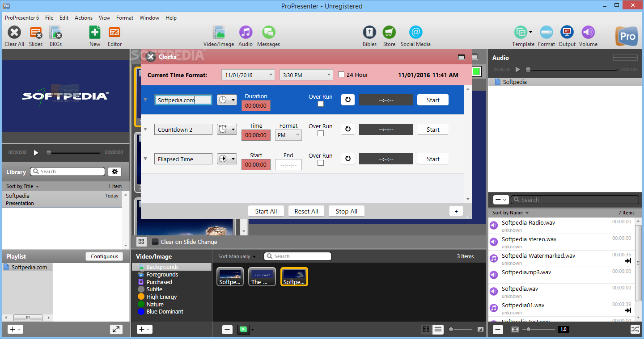Start the Softpedia.com clock
The image size is (644, 339).
pyautogui.click(x=433, y=100)
